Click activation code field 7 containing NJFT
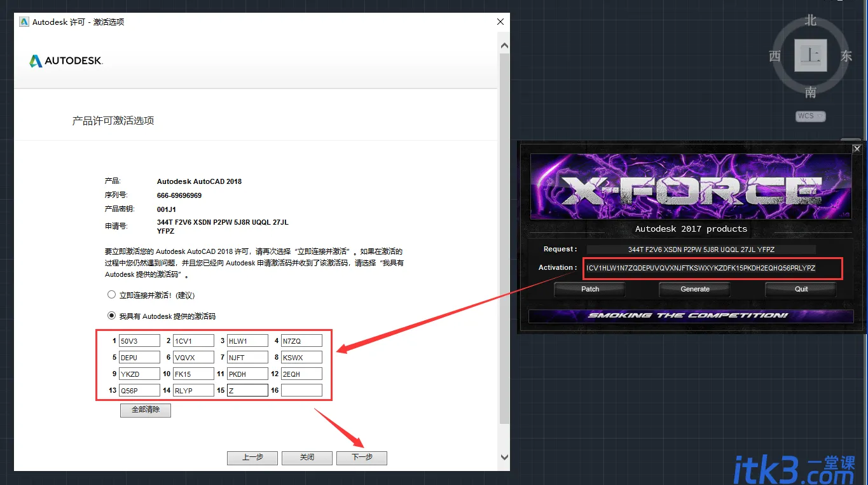This screenshot has width=868, height=485. pyautogui.click(x=247, y=358)
